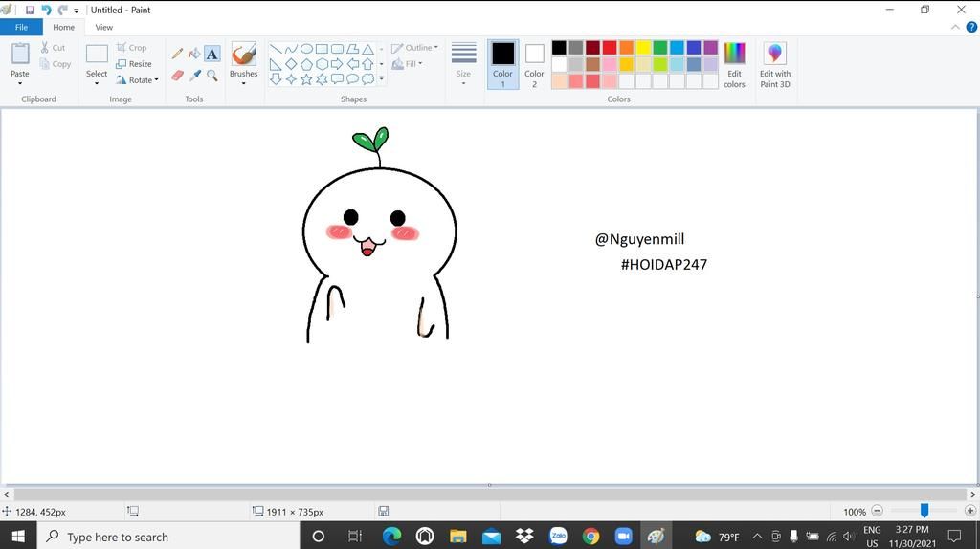Screen dimensions: 980x549
Task: Choose the Pentagon shape
Action: click(x=306, y=64)
